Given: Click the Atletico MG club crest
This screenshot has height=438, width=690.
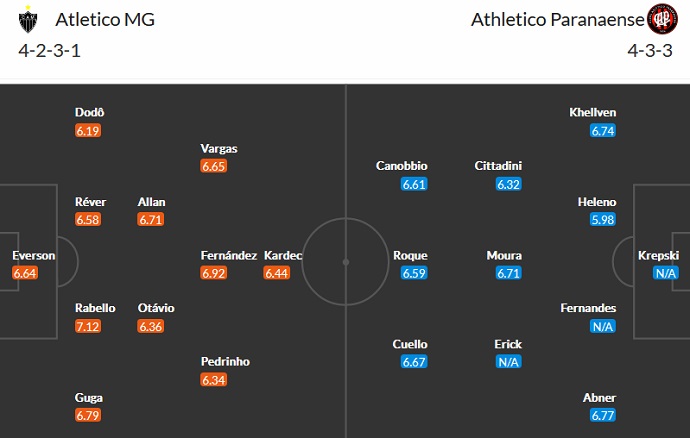Looking at the screenshot, I should point(31,19).
